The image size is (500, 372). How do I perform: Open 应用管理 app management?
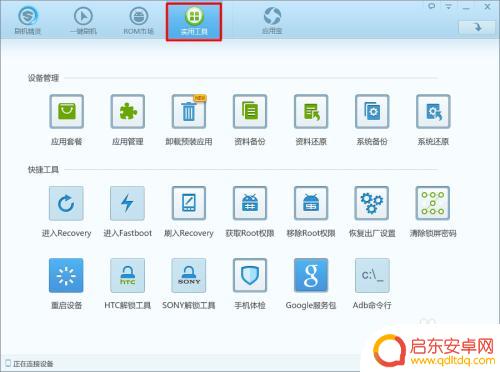coord(128,112)
